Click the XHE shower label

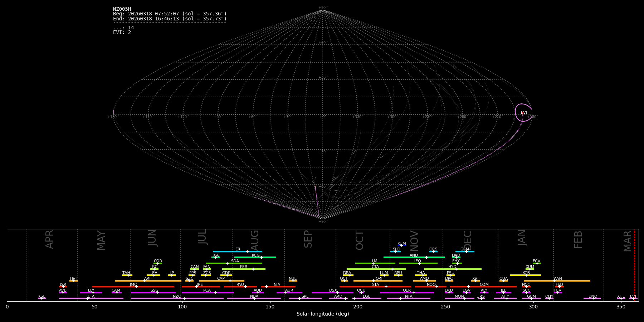coord(621,297)
